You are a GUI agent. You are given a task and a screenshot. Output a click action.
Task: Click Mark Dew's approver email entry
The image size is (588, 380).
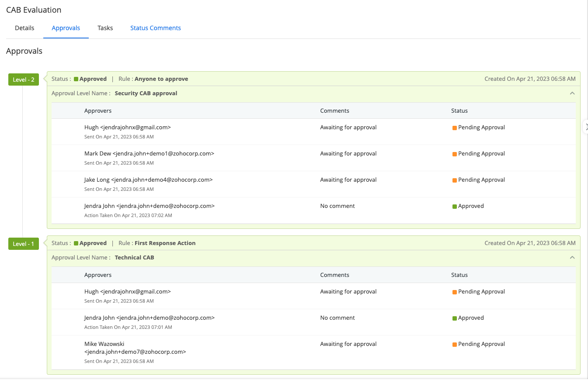[149, 154]
